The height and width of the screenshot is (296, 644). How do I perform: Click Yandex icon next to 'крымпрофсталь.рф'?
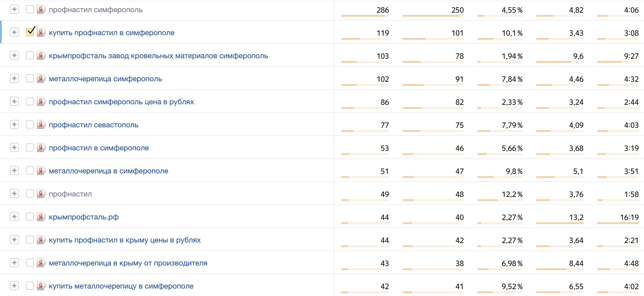[x=41, y=217]
